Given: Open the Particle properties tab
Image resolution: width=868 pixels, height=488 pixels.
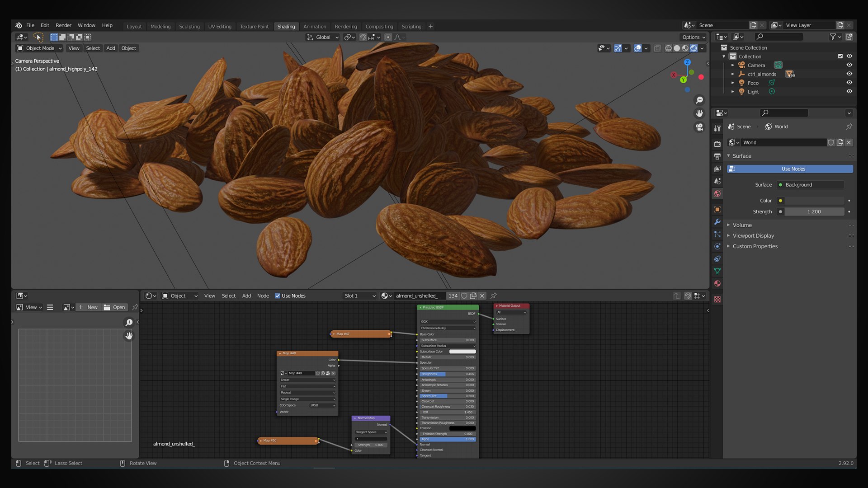Looking at the screenshot, I should 717,234.
